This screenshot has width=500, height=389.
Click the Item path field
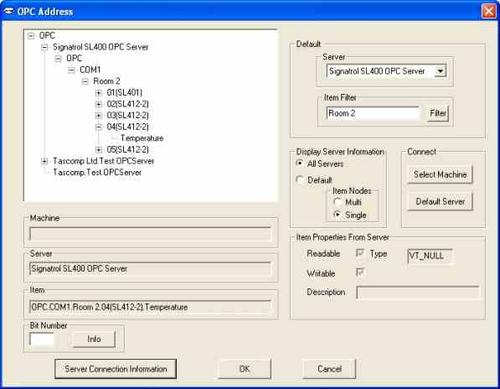[x=150, y=307]
